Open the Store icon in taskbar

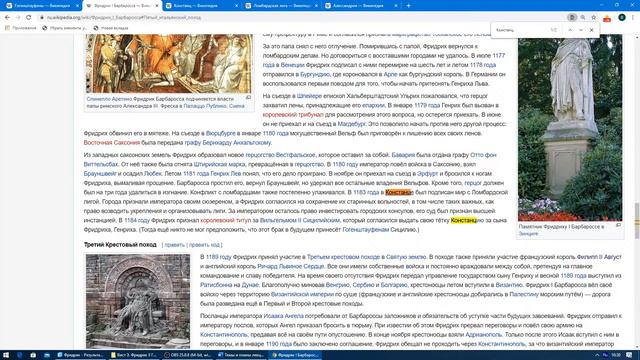[x=33, y=355]
